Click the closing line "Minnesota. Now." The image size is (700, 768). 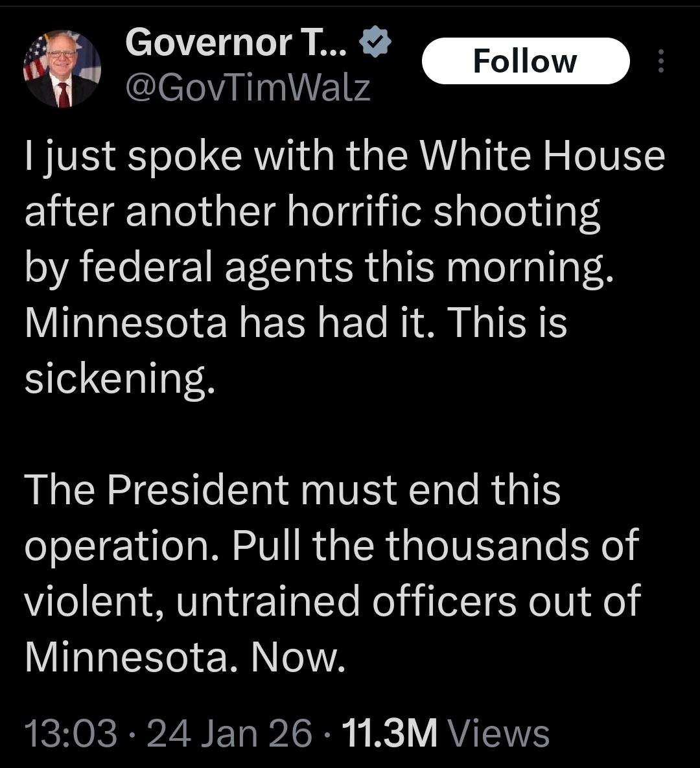click(x=183, y=656)
